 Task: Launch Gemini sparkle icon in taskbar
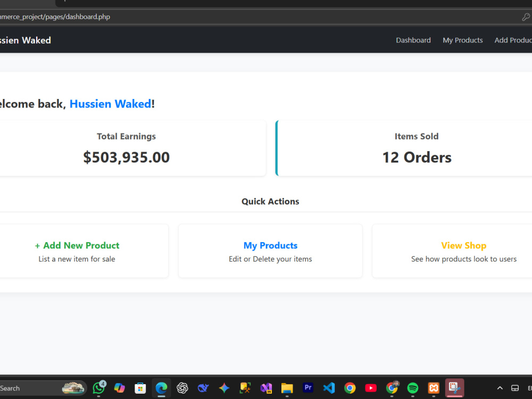(225, 387)
